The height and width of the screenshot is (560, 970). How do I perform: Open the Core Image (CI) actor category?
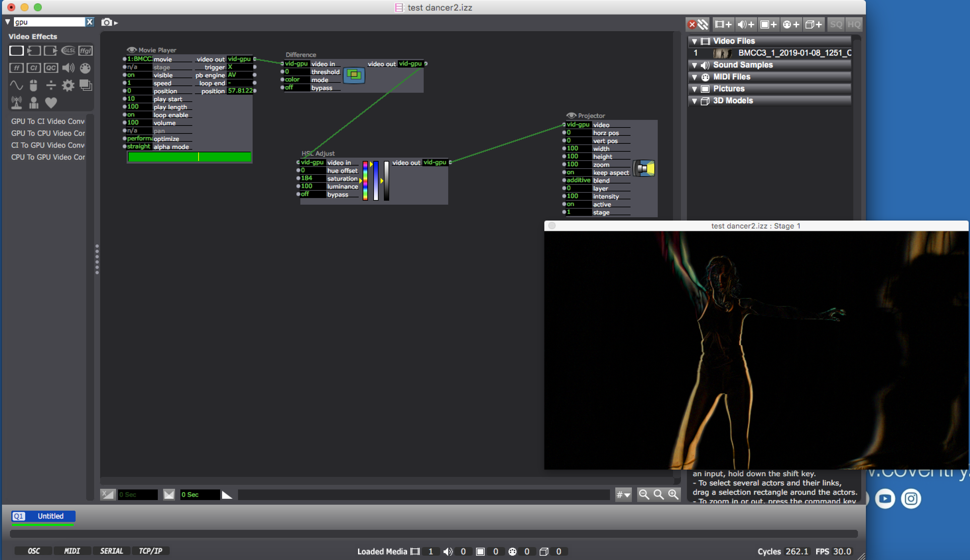(33, 68)
